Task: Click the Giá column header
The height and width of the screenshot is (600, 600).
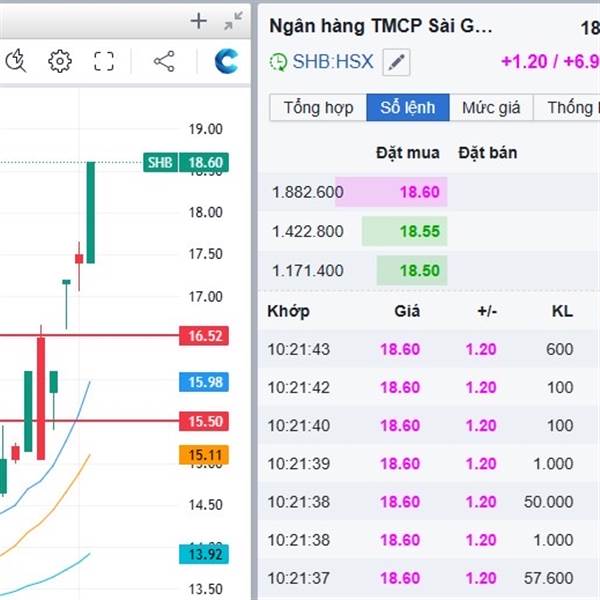Action: (407, 311)
